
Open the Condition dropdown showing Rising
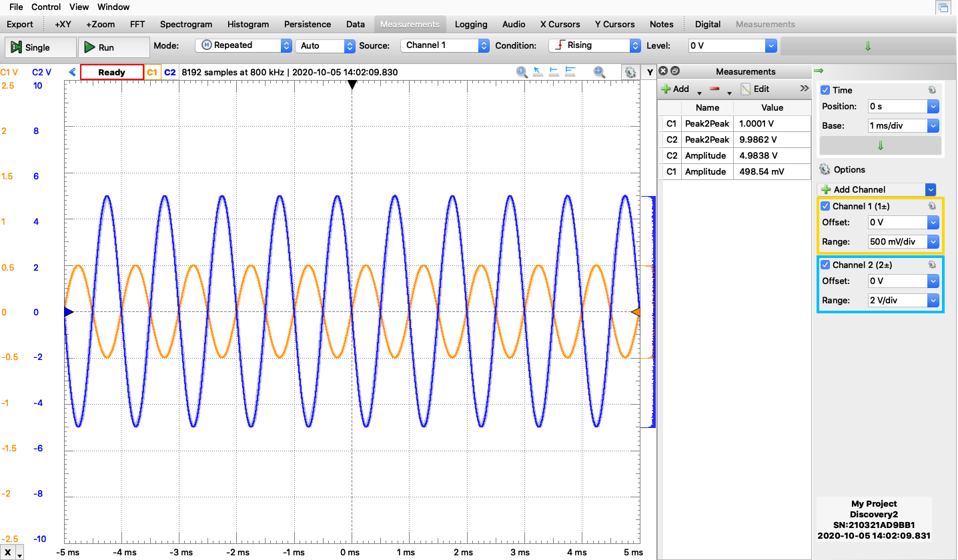594,45
